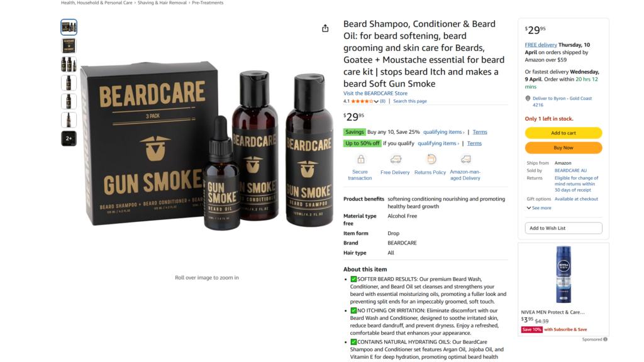The width and height of the screenshot is (644, 362).
Task: Open the Secure transaction lock icon
Action: 360,159
